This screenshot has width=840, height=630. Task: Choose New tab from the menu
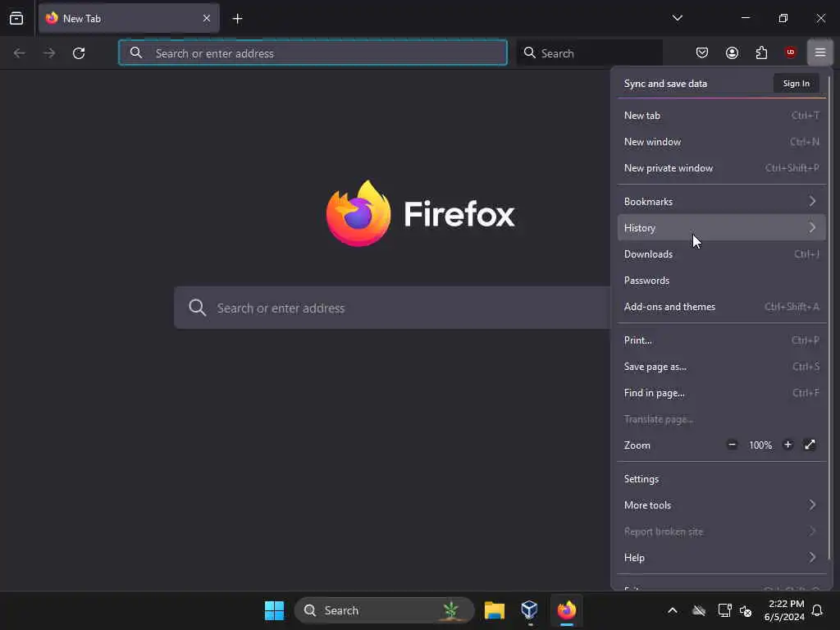722,116
